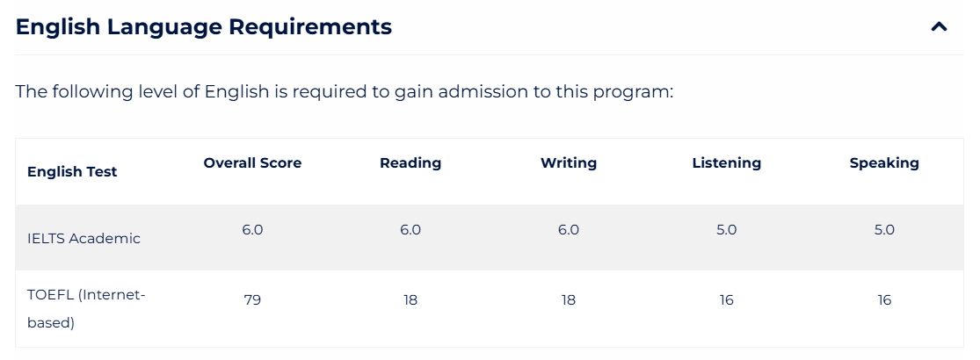The image size is (980, 360).
Task: Click the English Language Requirements heading
Action: pyautogui.click(x=204, y=27)
